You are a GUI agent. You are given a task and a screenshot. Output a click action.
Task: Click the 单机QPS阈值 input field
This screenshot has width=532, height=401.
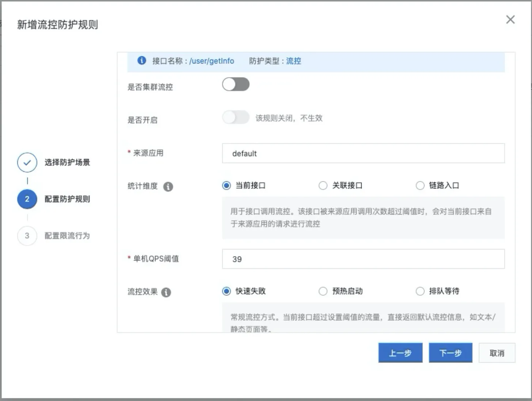tap(363, 259)
